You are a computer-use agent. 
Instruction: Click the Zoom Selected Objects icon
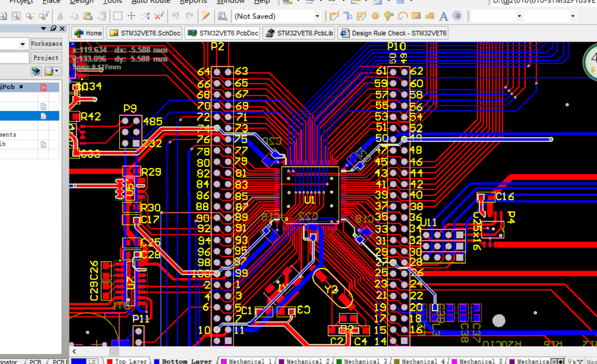tap(30, 16)
